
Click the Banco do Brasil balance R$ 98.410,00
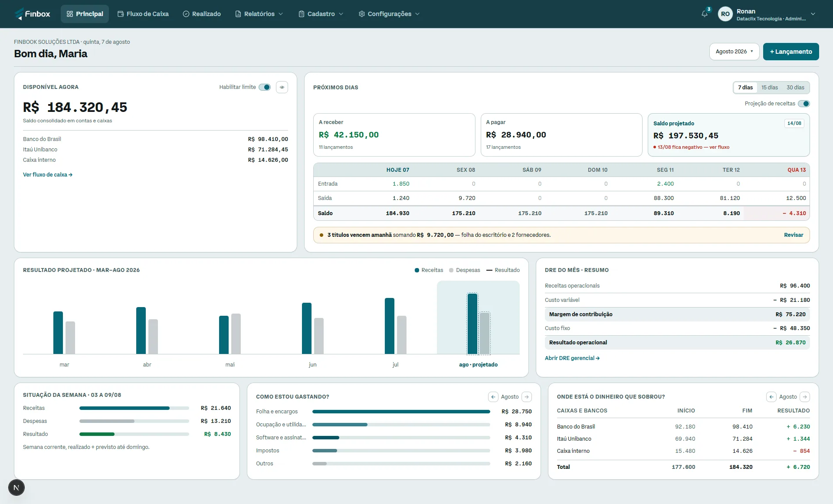click(268, 139)
